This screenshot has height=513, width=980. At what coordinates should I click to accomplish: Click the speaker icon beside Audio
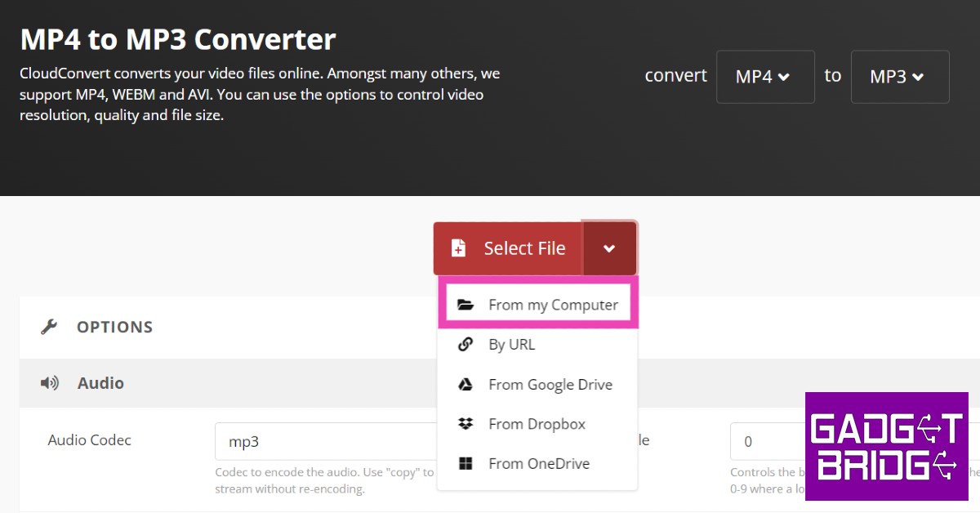(x=50, y=383)
